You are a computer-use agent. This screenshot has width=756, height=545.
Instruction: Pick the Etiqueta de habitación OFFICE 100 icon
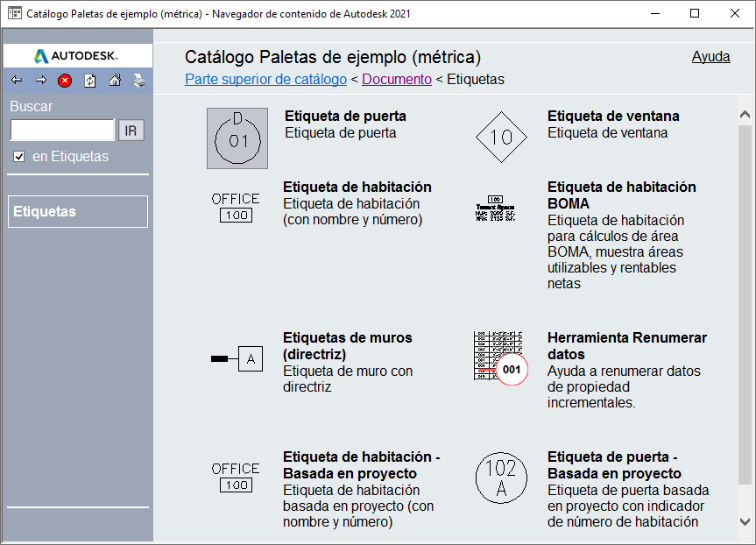[236, 208]
